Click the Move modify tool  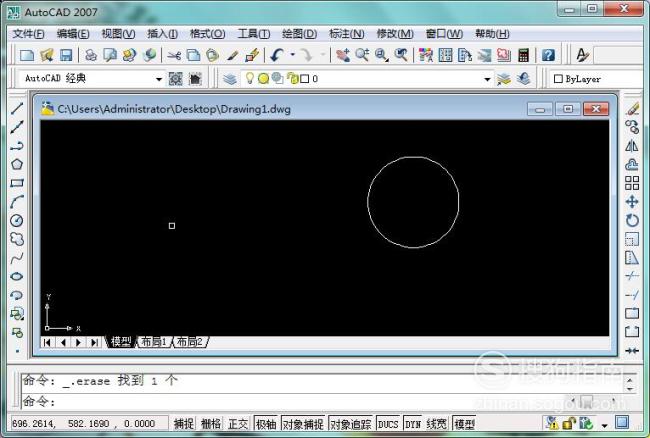coord(632,202)
